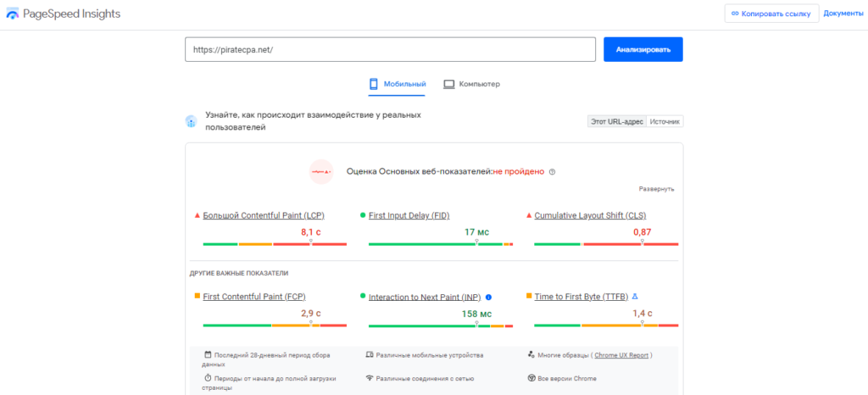Viewport: 868px width, 395px height.
Task: Click devices icon by Различные мобильные устройства
Action: coord(370,354)
